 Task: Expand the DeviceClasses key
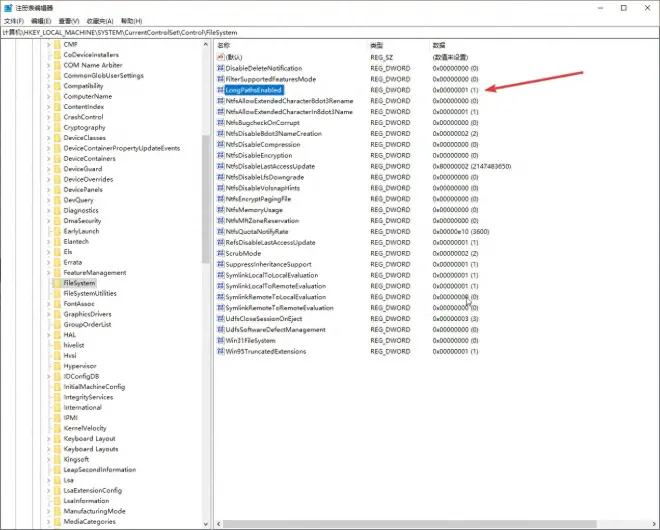[x=48, y=138]
